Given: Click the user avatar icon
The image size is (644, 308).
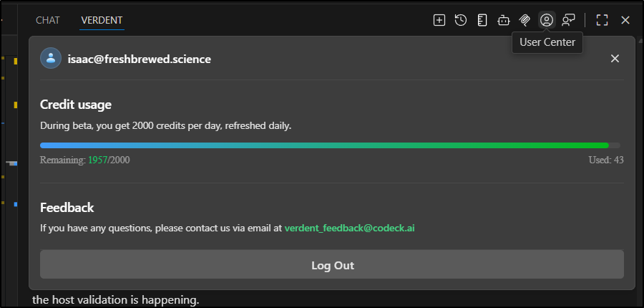Looking at the screenshot, I should 51,59.
